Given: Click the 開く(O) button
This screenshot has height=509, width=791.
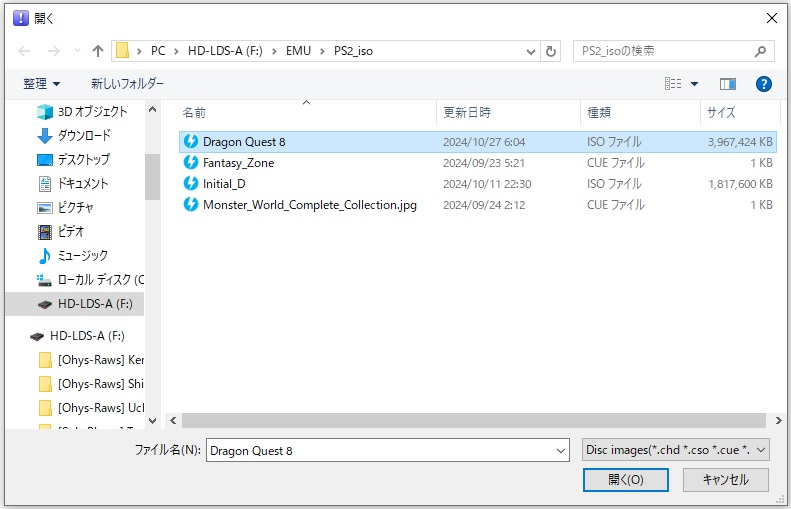Looking at the screenshot, I should [x=626, y=479].
